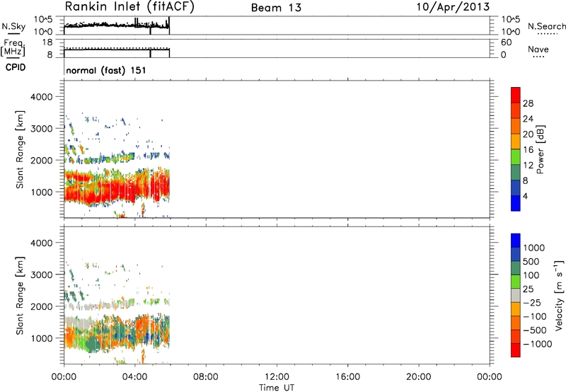Pick the teal 100–500 Velocity colorbar segment
Viewport: 566px width, 392px height.
pos(516,268)
